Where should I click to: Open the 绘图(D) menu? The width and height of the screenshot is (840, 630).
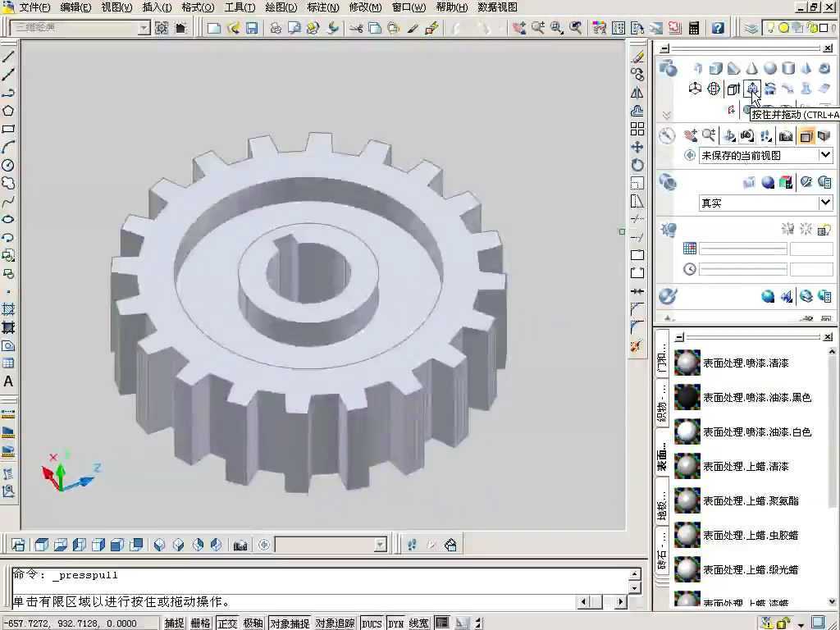[x=281, y=7]
